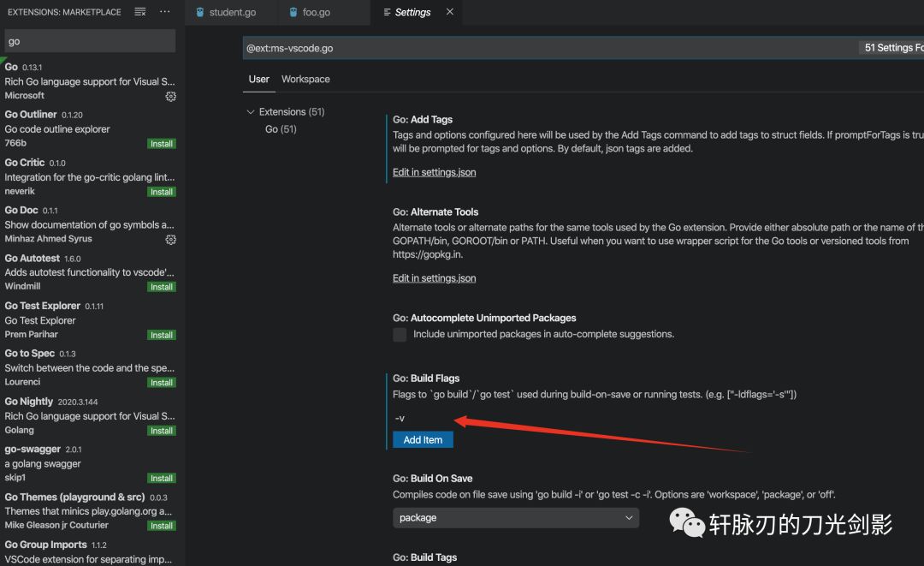Viewport: 924px width, 566px height.
Task: Open the manage gear for Microsoft's Go extension
Action: point(171,96)
